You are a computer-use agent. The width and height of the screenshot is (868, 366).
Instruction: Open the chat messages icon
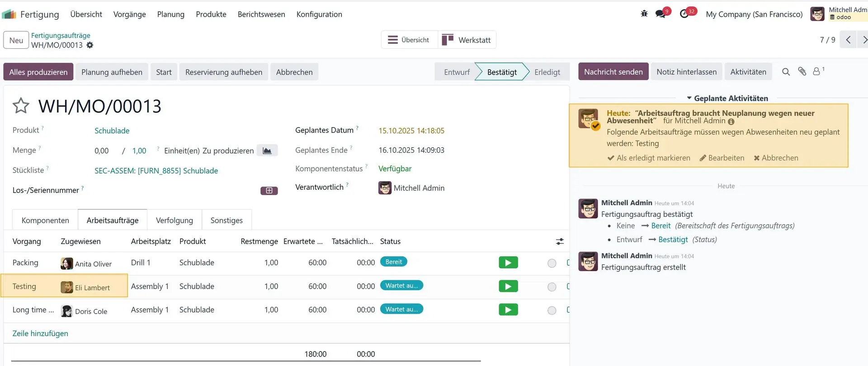[660, 14]
